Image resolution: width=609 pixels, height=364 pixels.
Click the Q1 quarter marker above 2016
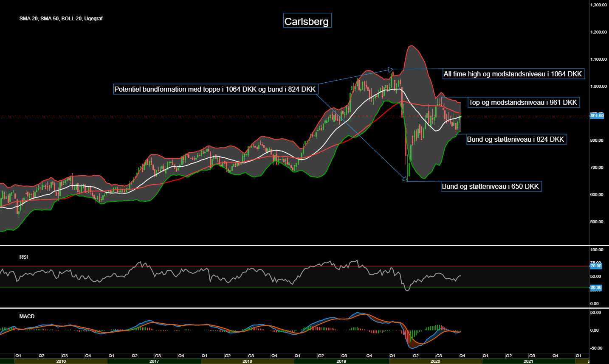[x=18, y=356]
